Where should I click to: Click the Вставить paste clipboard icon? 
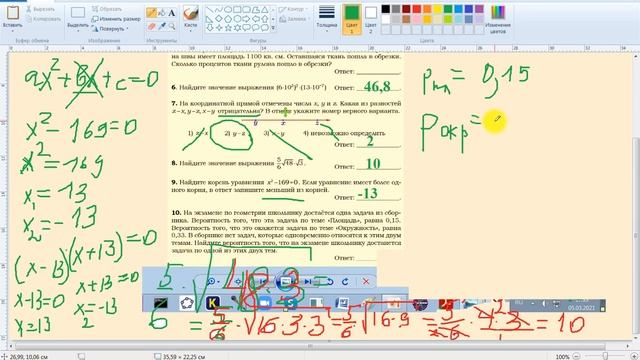(x=13, y=13)
